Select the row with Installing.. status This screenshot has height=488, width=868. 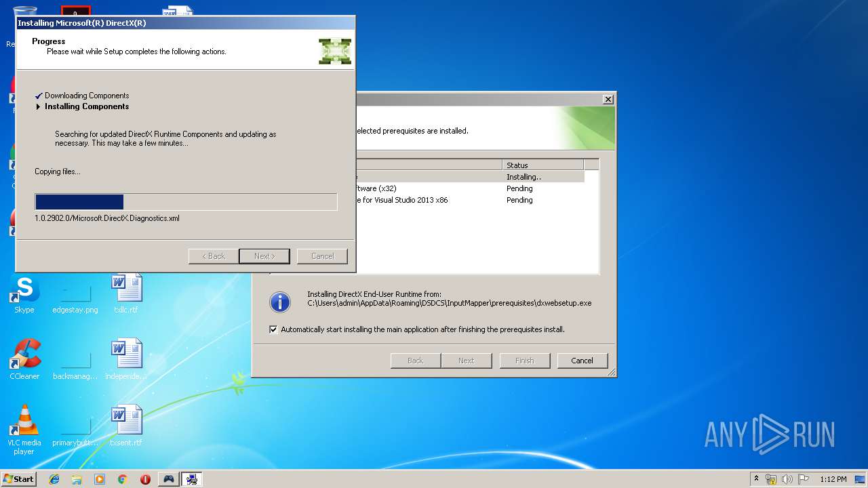(x=469, y=177)
